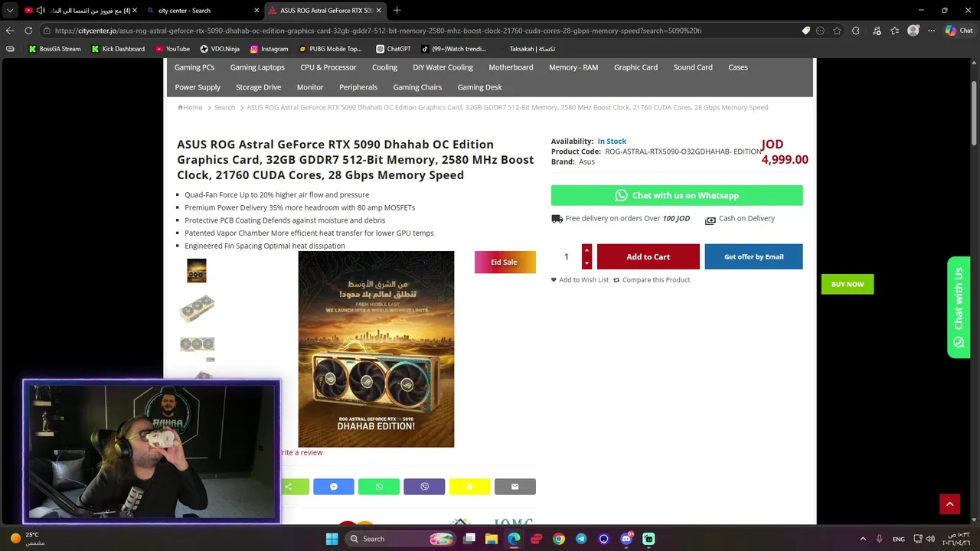Open Telegram from taskbar
980x551 pixels.
pos(581,539)
